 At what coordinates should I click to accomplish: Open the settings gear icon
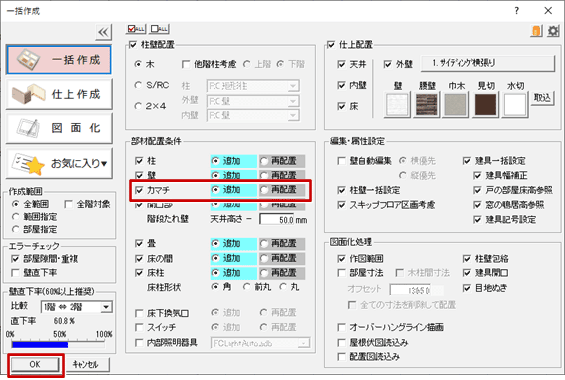(553, 31)
